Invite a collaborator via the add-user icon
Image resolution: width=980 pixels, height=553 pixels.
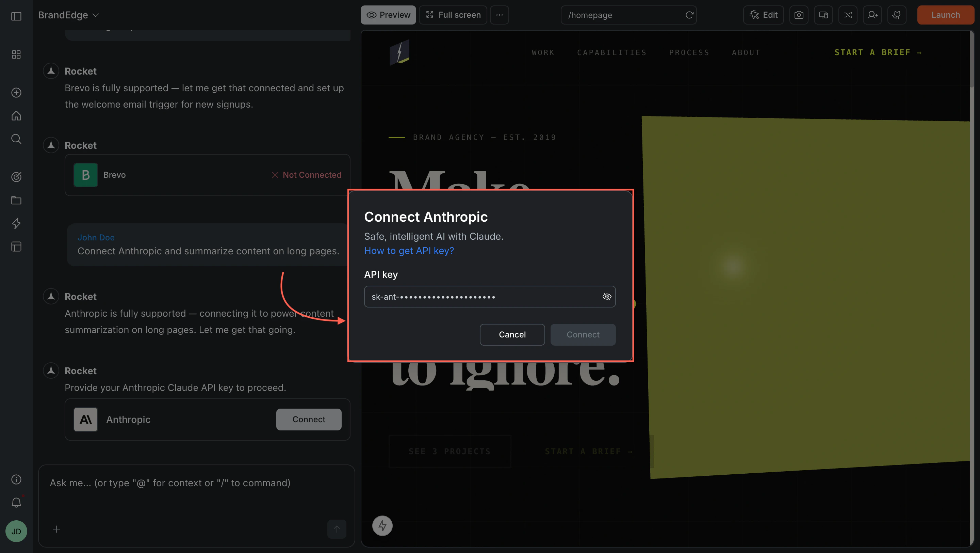(872, 15)
